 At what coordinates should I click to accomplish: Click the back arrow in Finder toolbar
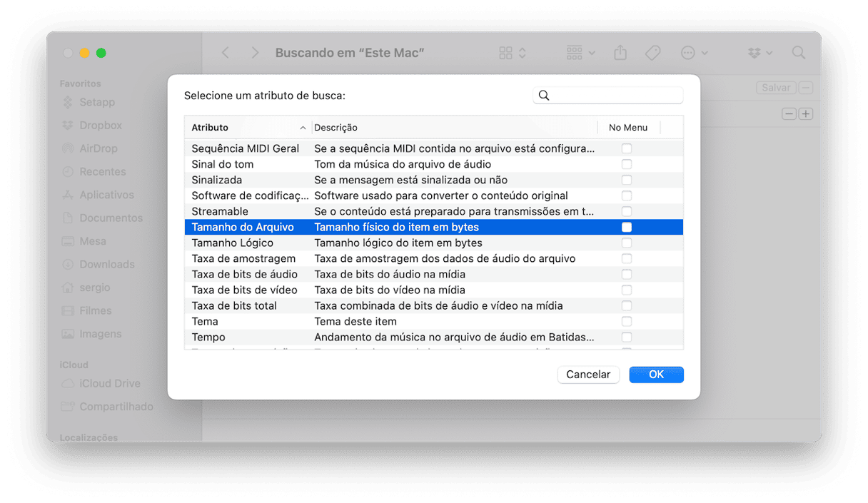tap(226, 53)
